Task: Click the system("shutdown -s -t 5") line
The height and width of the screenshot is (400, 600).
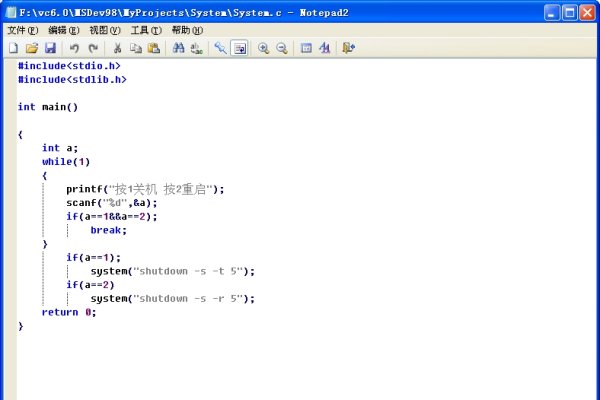Action: coord(173,271)
